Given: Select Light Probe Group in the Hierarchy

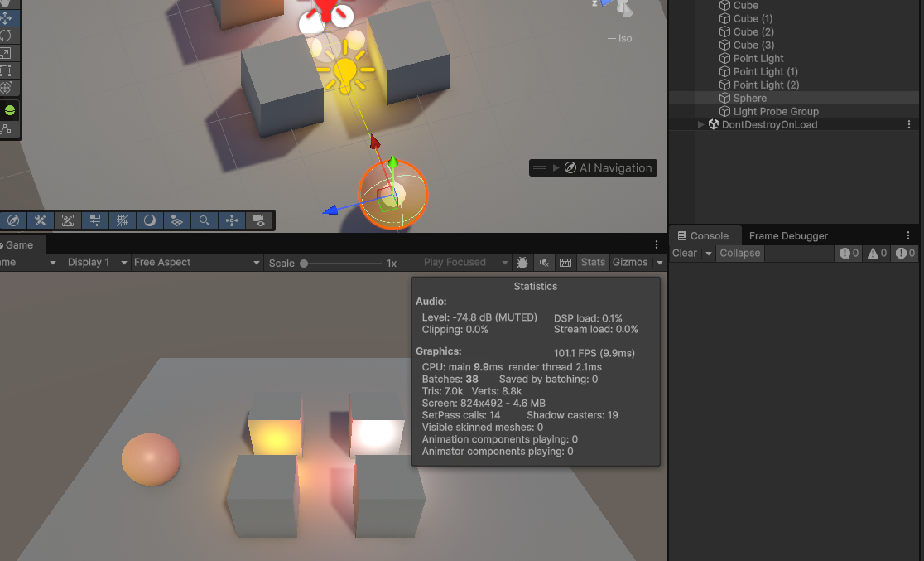Looking at the screenshot, I should [x=776, y=112].
